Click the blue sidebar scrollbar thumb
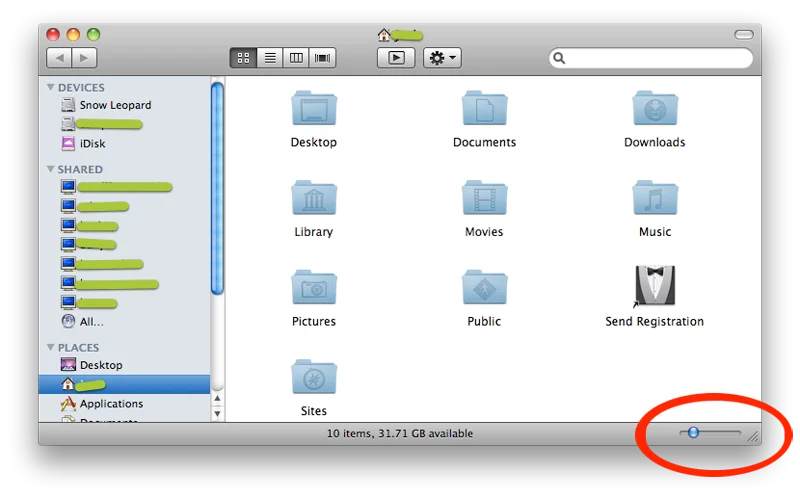Viewport: 800px width, 498px height. 217,188
